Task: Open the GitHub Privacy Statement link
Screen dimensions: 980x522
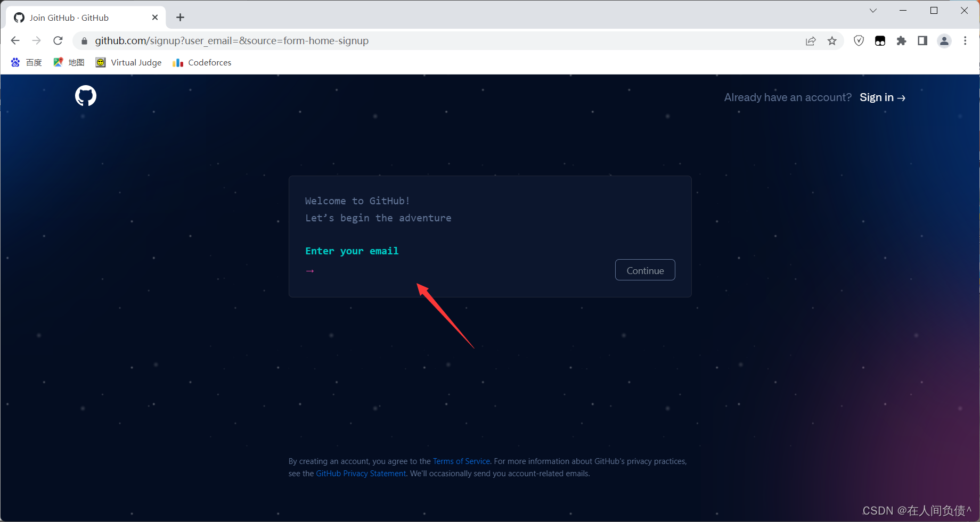Action: point(361,474)
